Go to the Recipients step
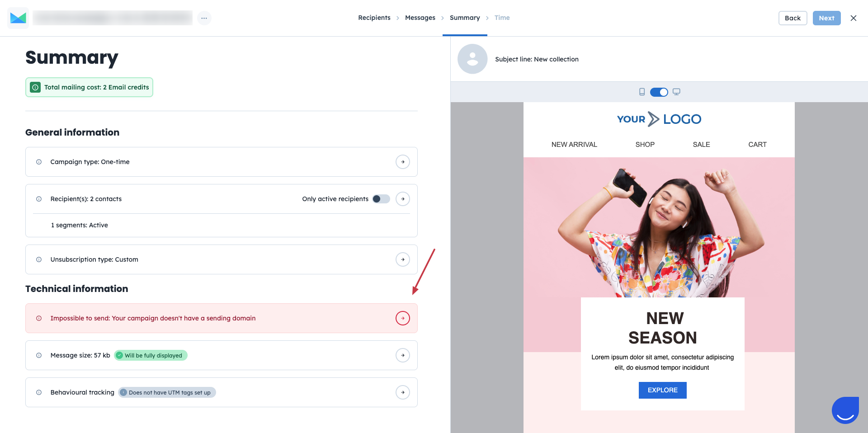The height and width of the screenshot is (433, 868). pyautogui.click(x=374, y=18)
